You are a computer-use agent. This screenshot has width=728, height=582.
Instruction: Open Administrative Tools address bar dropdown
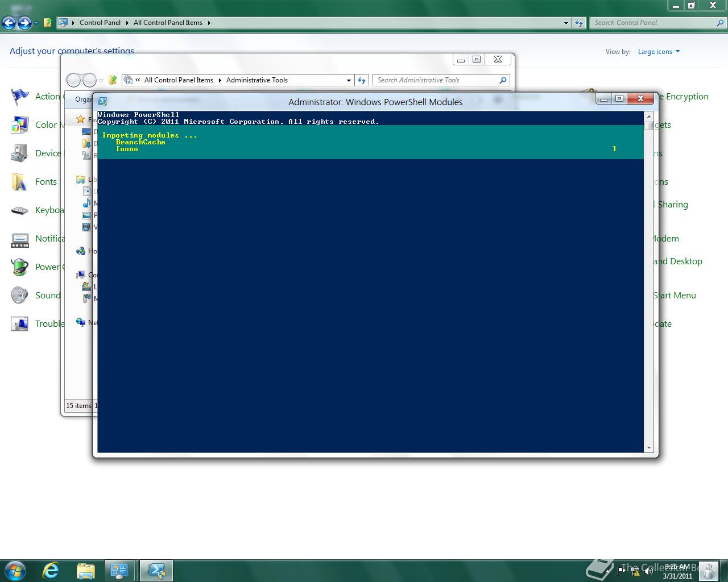(x=349, y=80)
